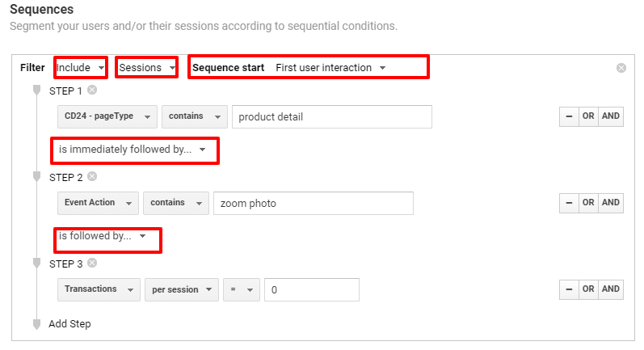The width and height of the screenshot is (644, 350).
Task: Remove Step 3 via its X icon
Action: pos(92,263)
